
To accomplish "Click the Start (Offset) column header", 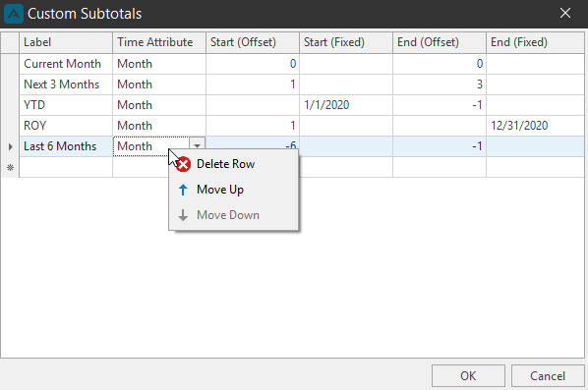I will click(253, 42).
